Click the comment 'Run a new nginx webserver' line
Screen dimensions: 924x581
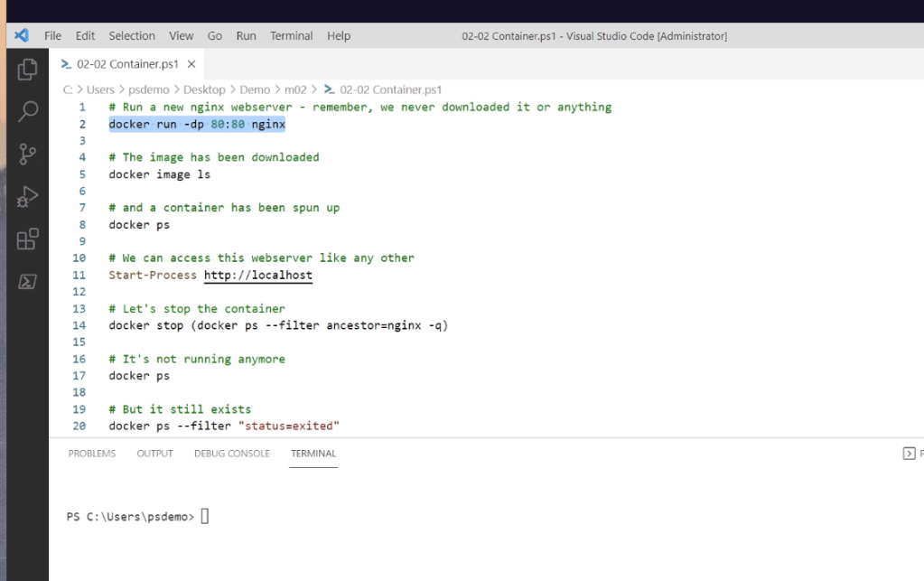(360, 108)
